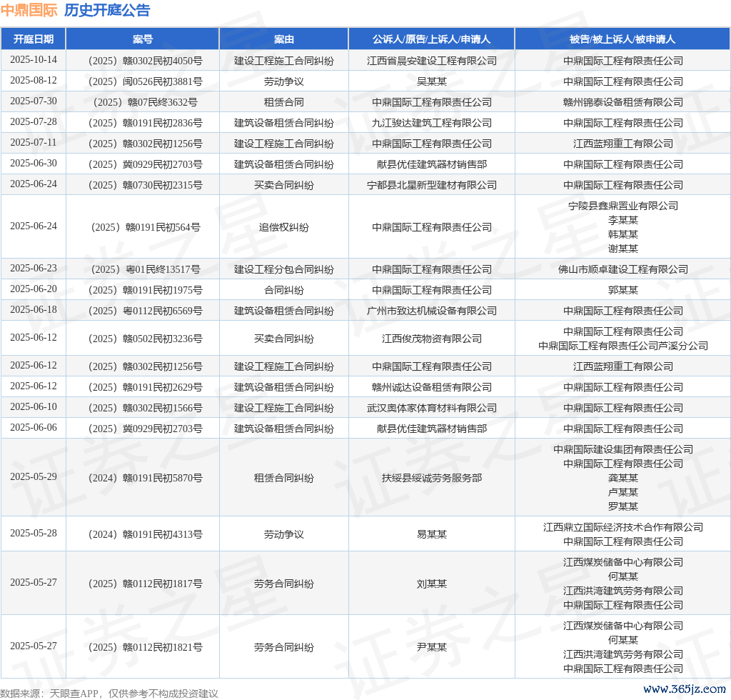
Task: Click the 被告/被上诉人/被申请人 column header
Action: (x=622, y=39)
